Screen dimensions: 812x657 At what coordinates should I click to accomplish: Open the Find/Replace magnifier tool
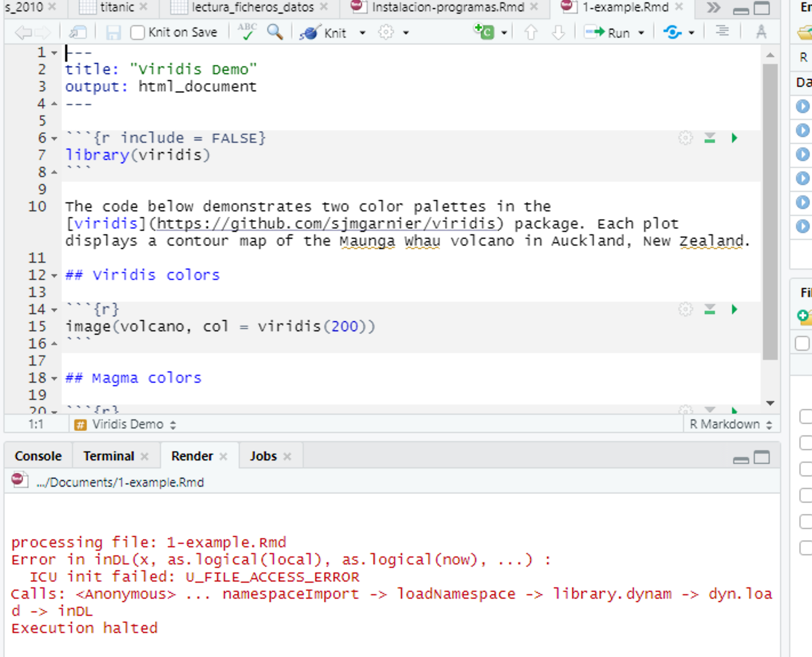(x=275, y=32)
